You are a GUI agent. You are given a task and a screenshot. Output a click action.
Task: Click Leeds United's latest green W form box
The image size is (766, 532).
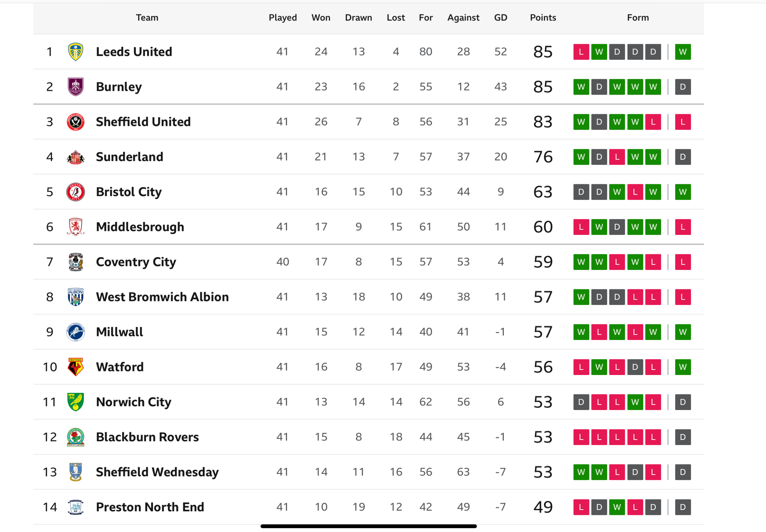point(683,52)
